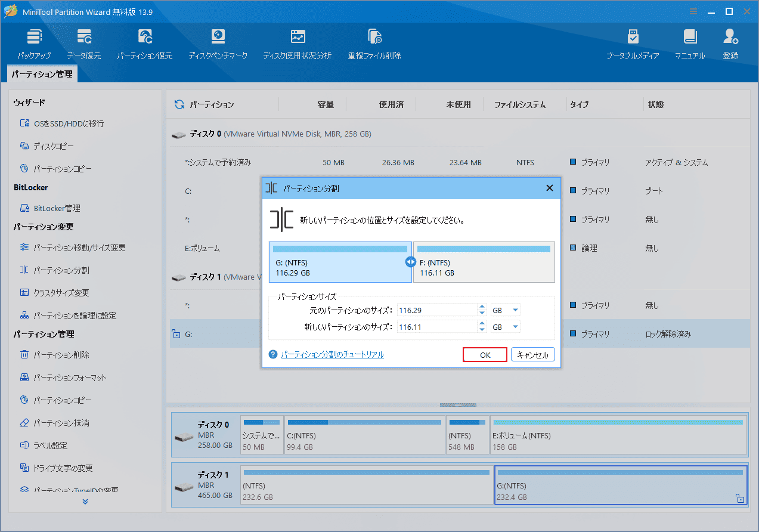Select ドライブ文字の変更 in sidebar

[x=56, y=468]
